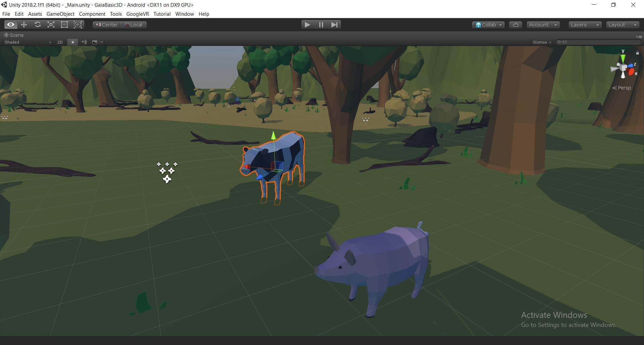The height and width of the screenshot is (345, 644).
Task: Open the Shaded draw mode dropdown
Action: (28, 42)
